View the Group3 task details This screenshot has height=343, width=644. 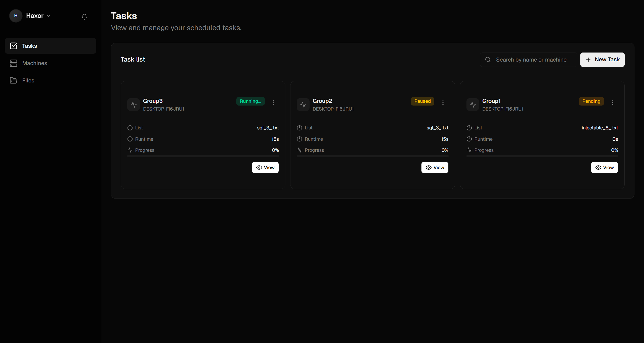(265, 167)
